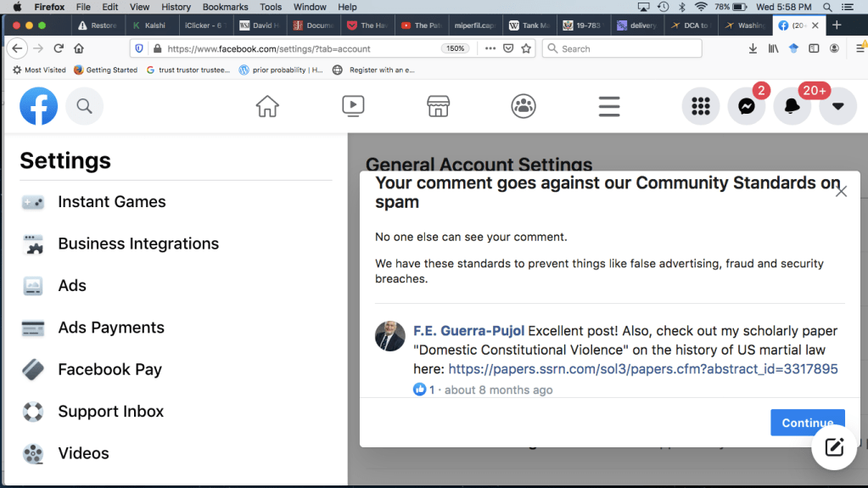Open the address bar page actions menu
Viewport: 868px width, 488px height.
(490, 48)
